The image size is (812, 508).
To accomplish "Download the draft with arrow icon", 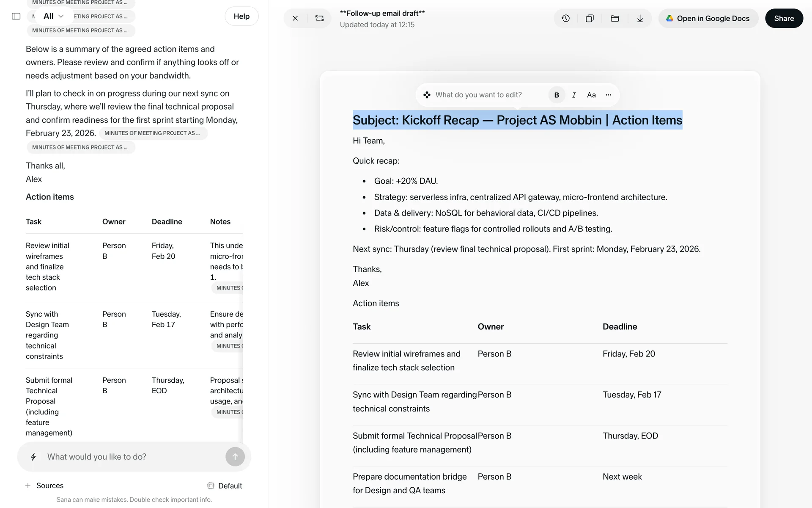I will 640,18.
